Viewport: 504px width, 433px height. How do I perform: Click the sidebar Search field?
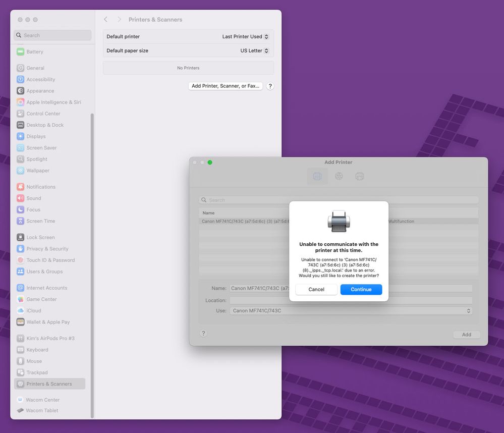[52, 35]
